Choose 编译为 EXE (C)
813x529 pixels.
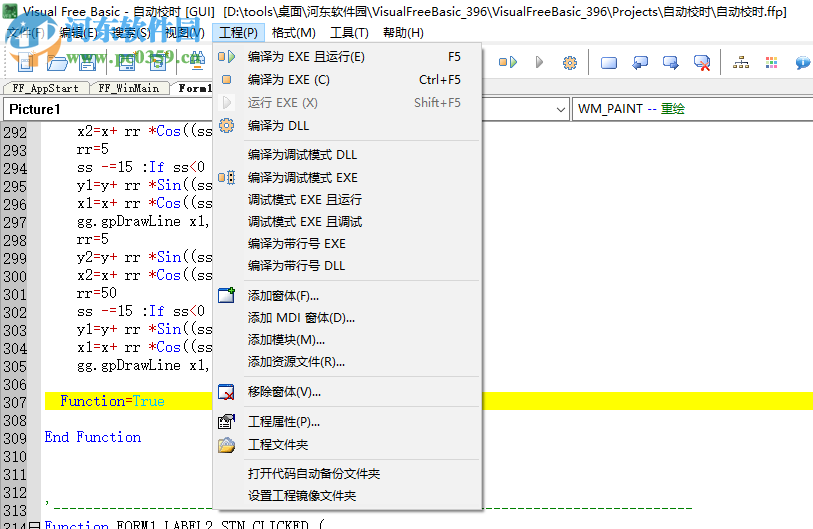tap(347, 79)
